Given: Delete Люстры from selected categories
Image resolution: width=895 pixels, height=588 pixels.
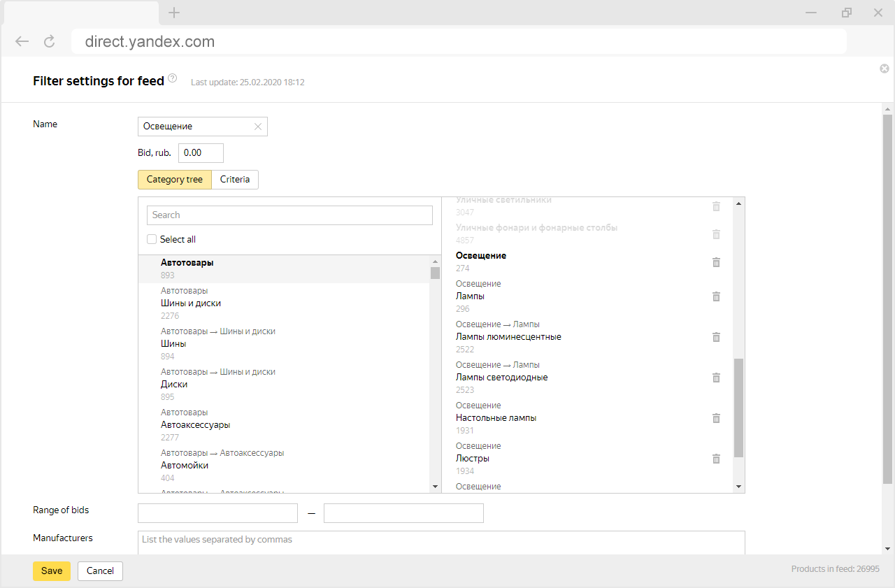Looking at the screenshot, I should coord(716,459).
